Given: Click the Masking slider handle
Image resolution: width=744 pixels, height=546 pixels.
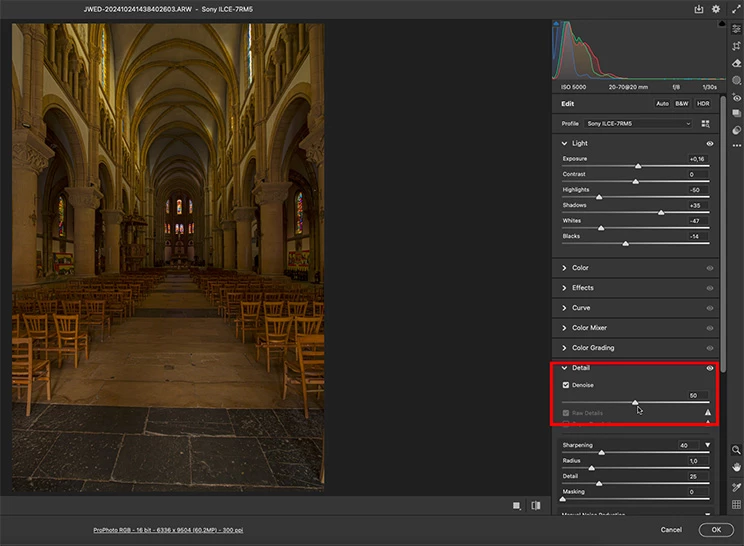Looking at the screenshot, I should pos(563,499).
